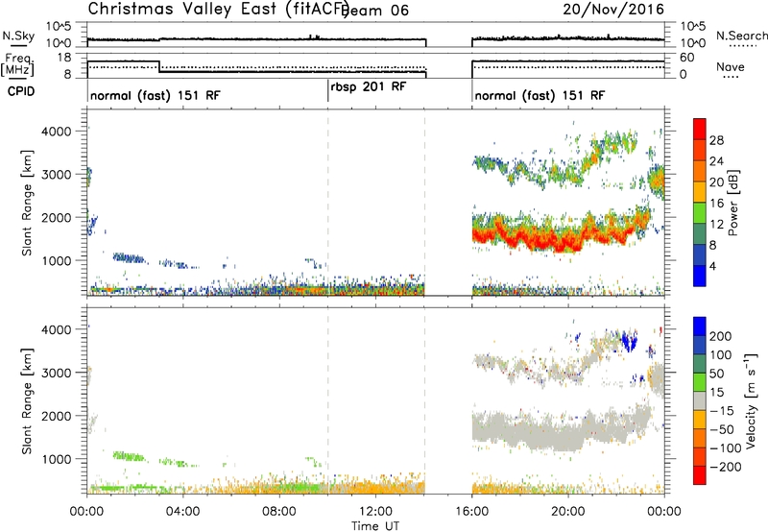The height and width of the screenshot is (532, 768).
Task: Click the first 'normal (fast) 151 RF' label at 00:00
Action: [x=155, y=95]
